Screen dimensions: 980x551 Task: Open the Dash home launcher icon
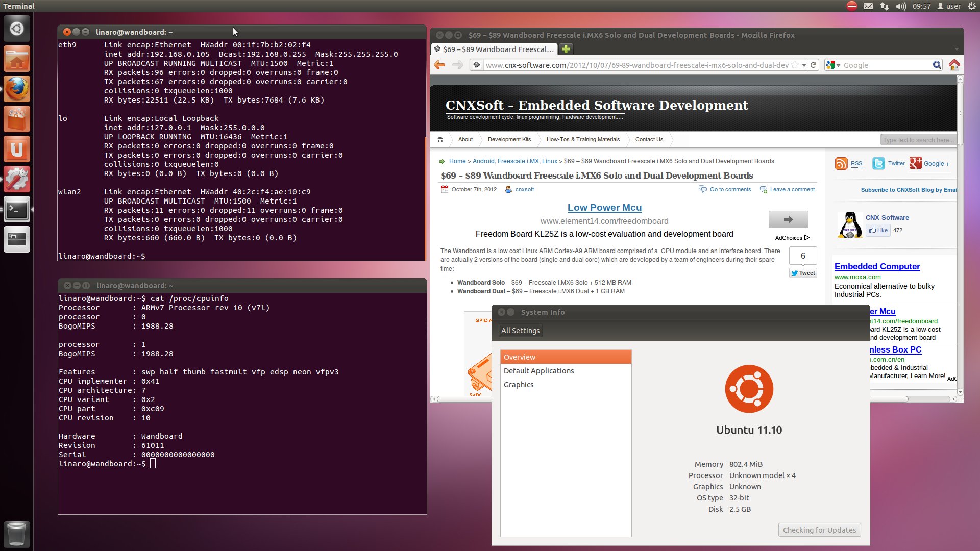click(x=17, y=29)
